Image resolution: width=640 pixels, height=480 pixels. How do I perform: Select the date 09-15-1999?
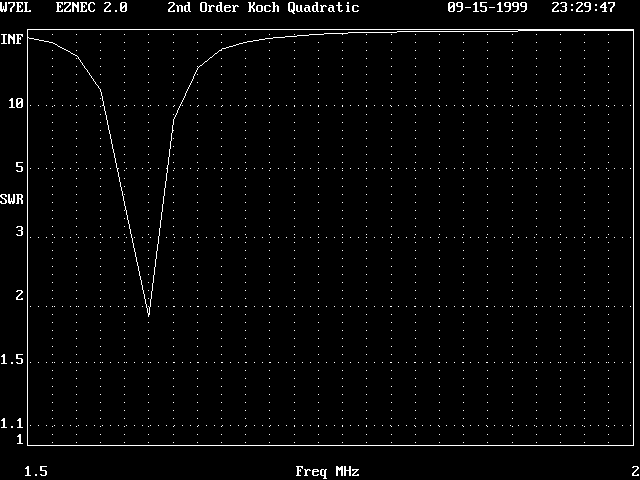(487, 7)
